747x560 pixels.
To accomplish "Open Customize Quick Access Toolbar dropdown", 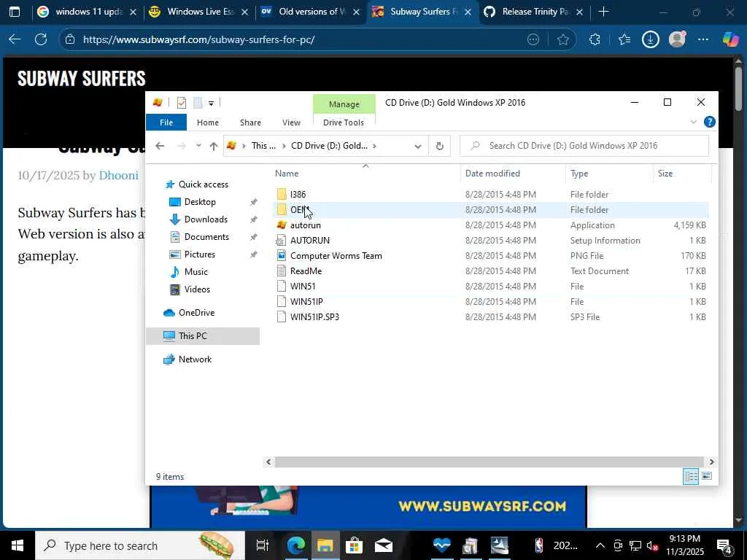I will tap(211, 103).
